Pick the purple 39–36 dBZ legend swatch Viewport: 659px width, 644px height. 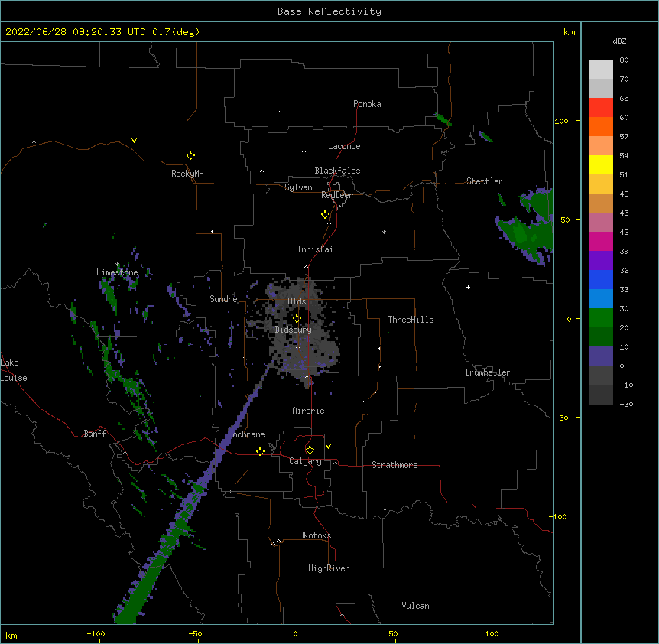pos(601,261)
